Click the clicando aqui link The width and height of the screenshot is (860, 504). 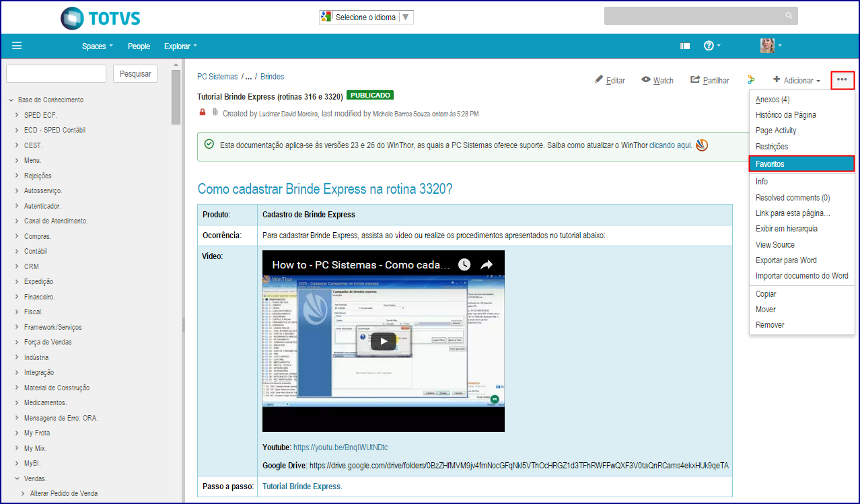670,145
